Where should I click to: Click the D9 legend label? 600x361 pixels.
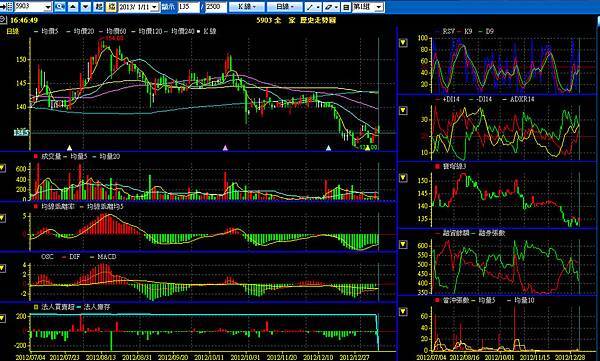point(489,31)
